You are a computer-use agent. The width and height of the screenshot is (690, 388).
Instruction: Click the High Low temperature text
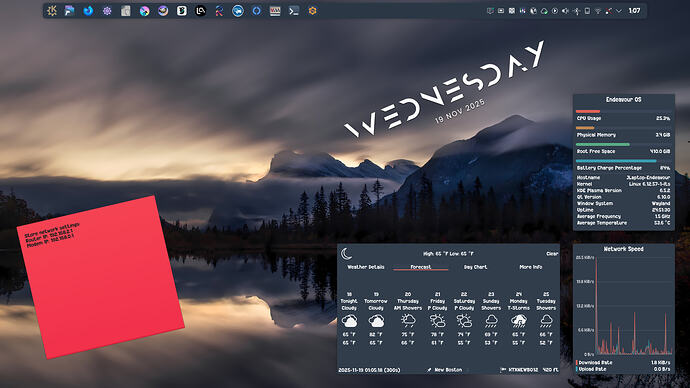448,254
